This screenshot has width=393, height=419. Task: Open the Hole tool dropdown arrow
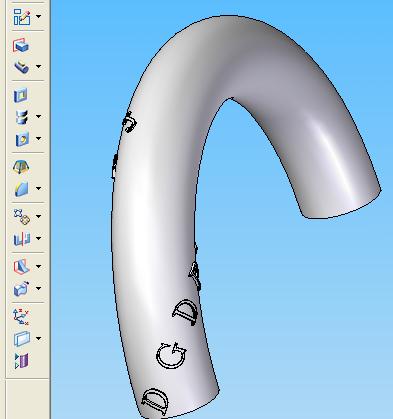pos(39,138)
